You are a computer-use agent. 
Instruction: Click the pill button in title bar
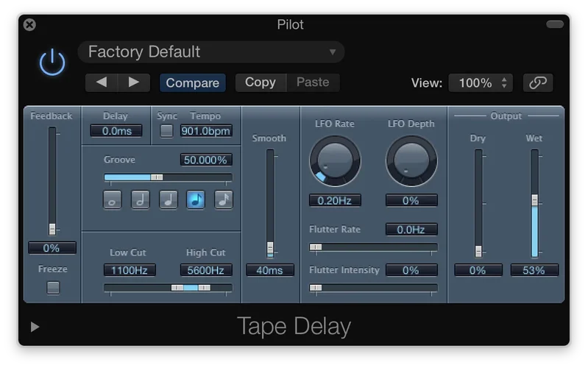pyautogui.click(x=555, y=24)
